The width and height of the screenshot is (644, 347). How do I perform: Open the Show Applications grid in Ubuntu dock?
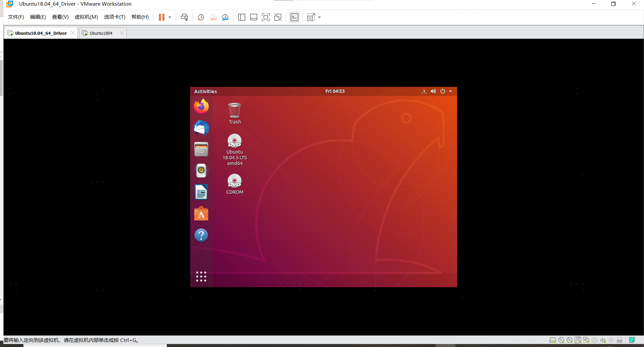coord(201,276)
